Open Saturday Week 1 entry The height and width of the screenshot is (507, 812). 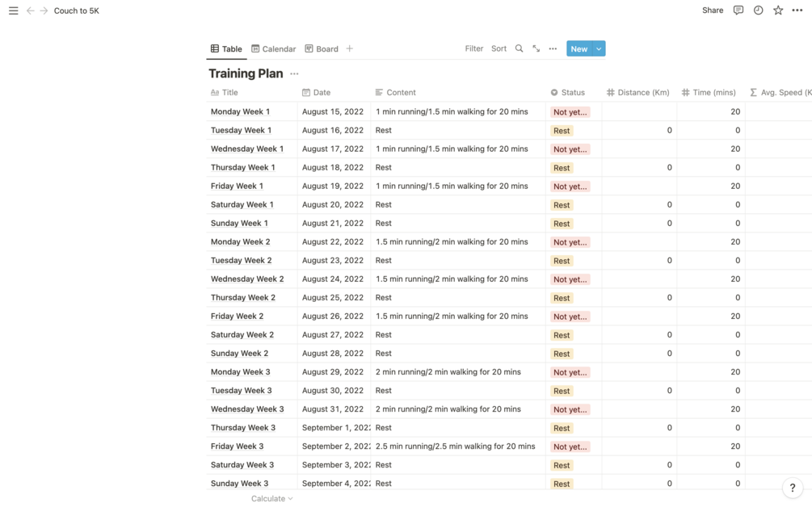(242, 205)
